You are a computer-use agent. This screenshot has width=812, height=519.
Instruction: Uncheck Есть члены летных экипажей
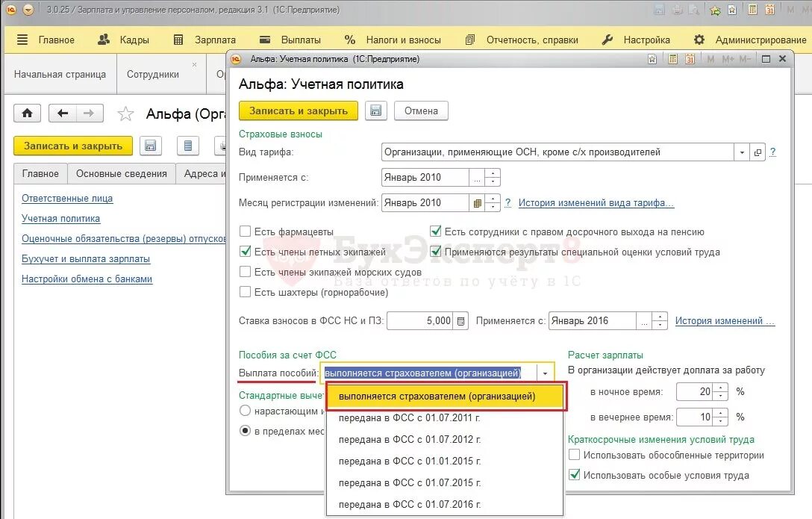coord(246,251)
